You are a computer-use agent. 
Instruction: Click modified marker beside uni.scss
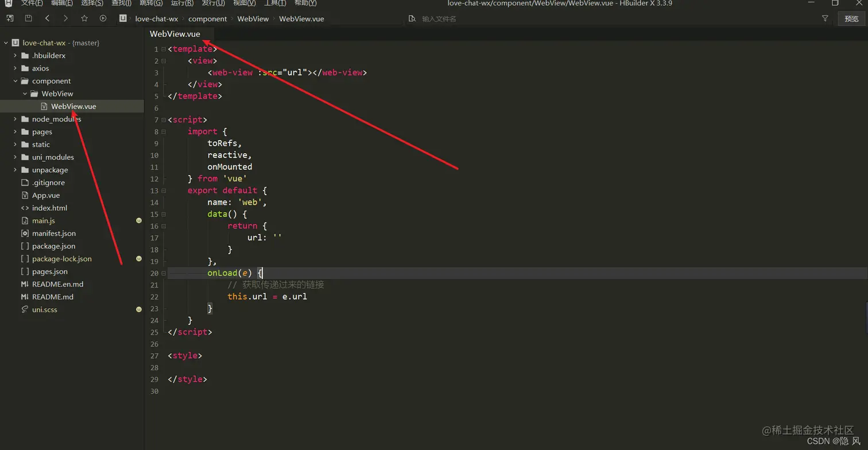(x=139, y=309)
